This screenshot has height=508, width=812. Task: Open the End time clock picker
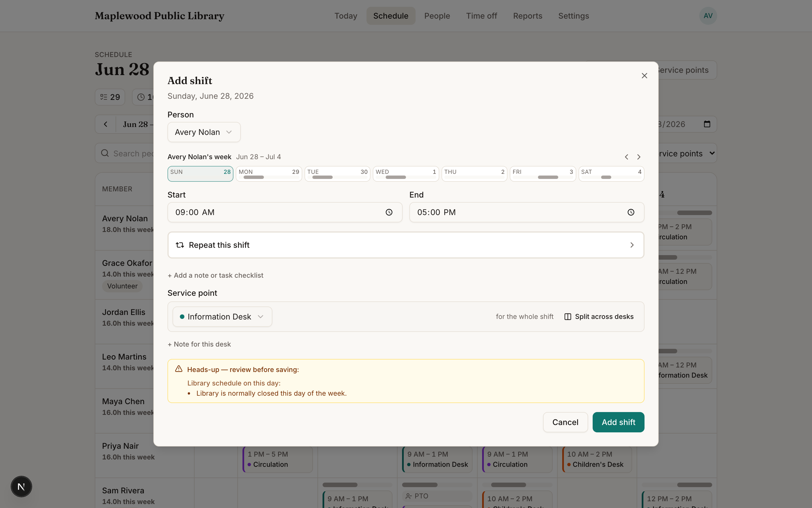[631, 212]
